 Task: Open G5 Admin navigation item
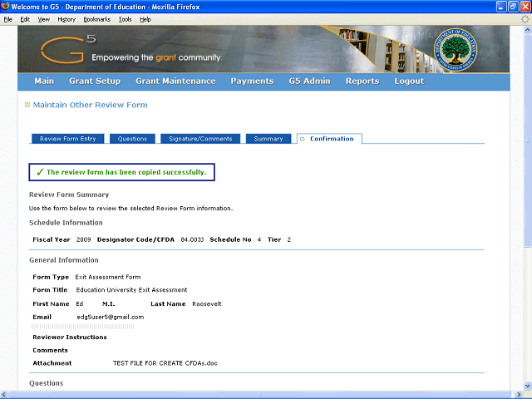click(x=310, y=81)
